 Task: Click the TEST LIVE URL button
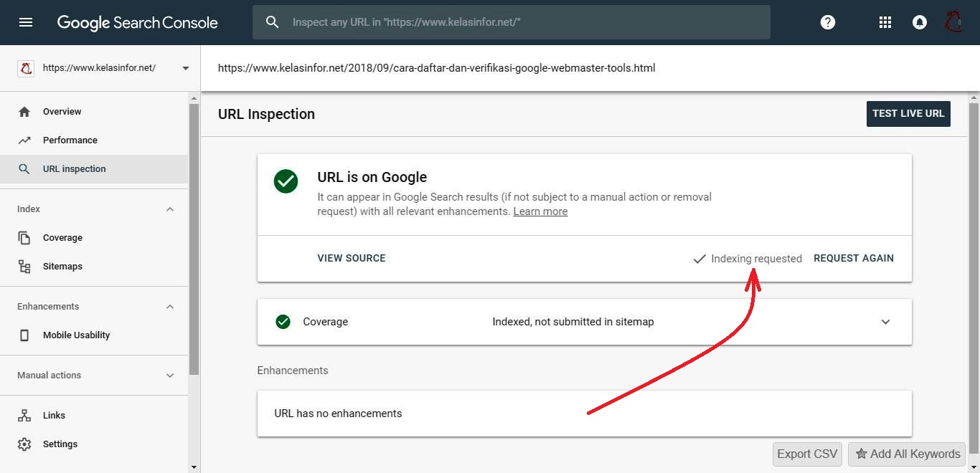[x=908, y=114]
